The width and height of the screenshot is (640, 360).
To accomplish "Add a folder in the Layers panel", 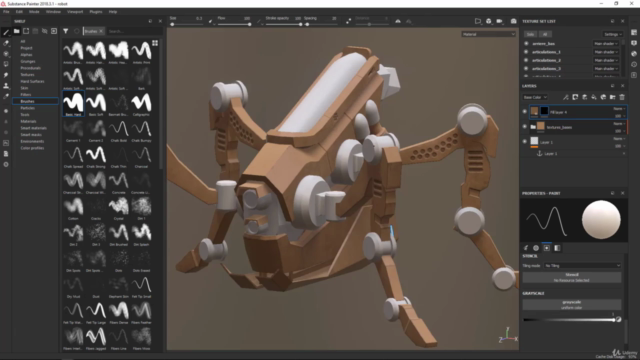I will 612,97.
